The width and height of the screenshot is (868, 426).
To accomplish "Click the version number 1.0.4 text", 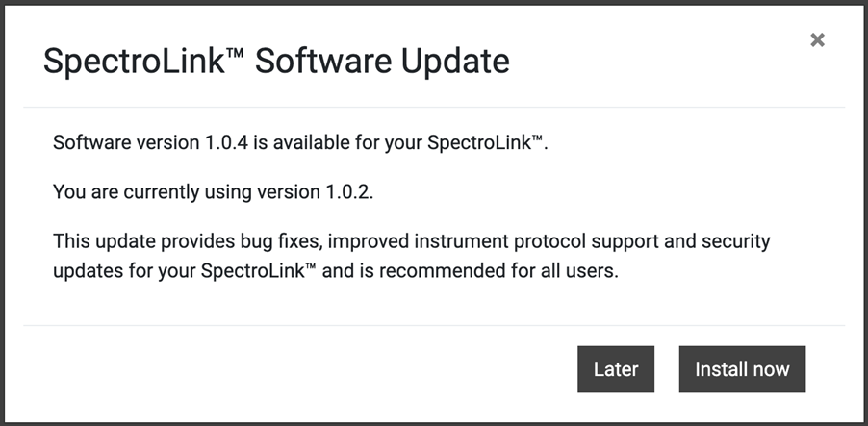I will [225, 143].
